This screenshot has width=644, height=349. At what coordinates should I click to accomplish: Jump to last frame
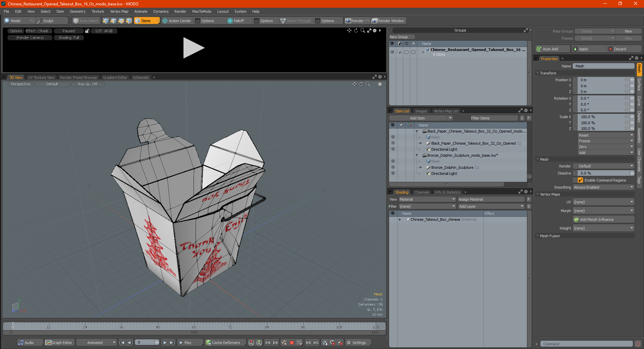(172, 343)
